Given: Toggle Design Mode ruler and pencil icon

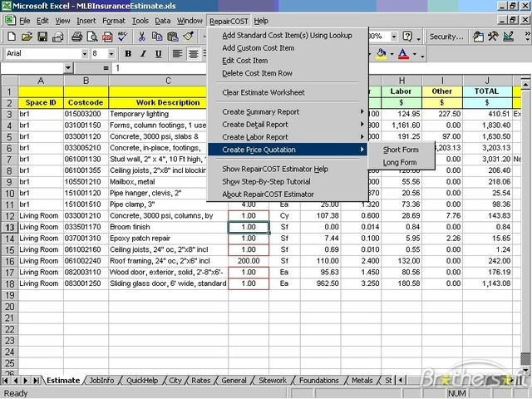Looking at the screenshot, I should pos(509,37).
